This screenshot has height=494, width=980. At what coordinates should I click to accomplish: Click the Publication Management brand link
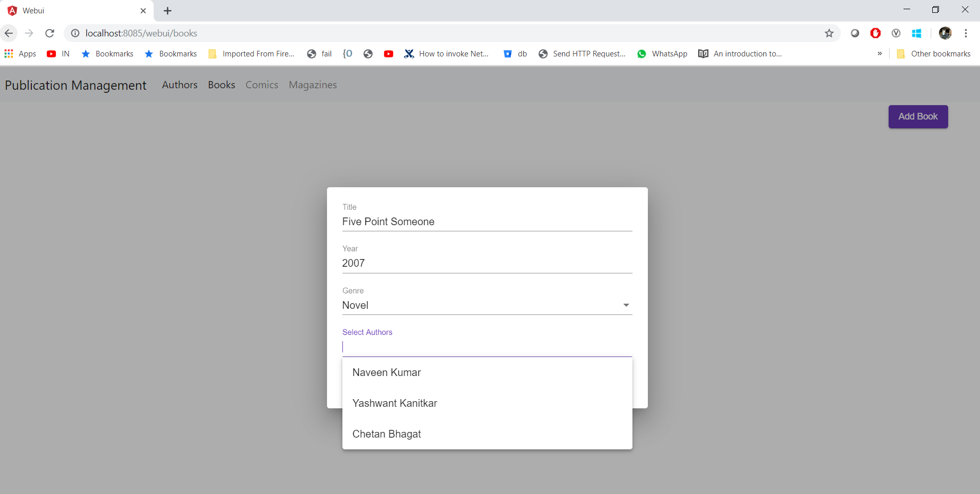coord(75,85)
